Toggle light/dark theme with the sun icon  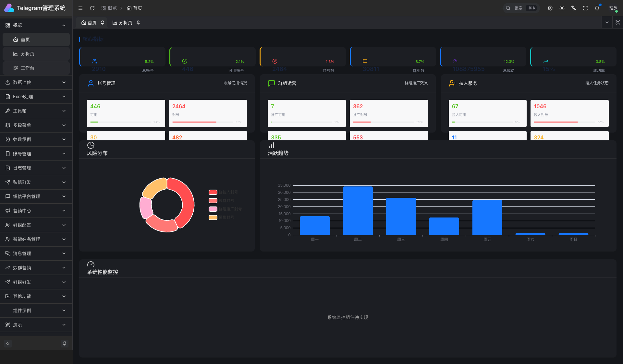click(x=562, y=8)
